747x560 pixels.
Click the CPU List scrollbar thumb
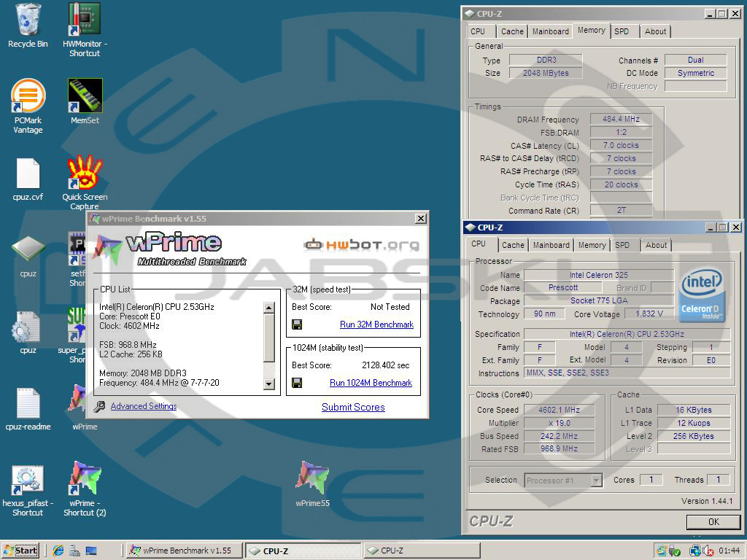tap(269, 338)
